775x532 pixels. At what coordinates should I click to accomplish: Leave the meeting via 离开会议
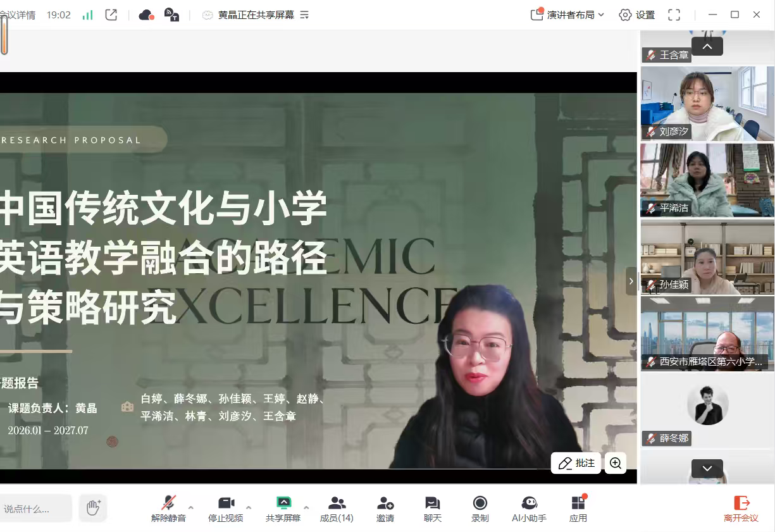741,509
